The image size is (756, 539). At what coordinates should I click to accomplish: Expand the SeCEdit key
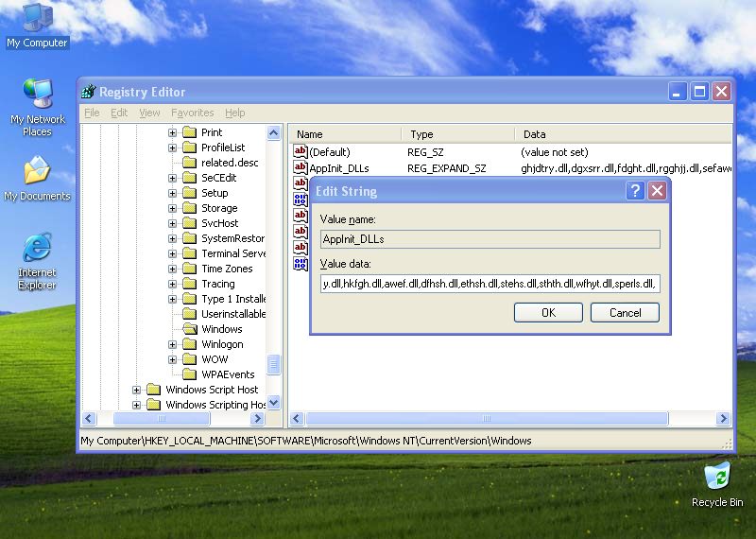click(172, 178)
